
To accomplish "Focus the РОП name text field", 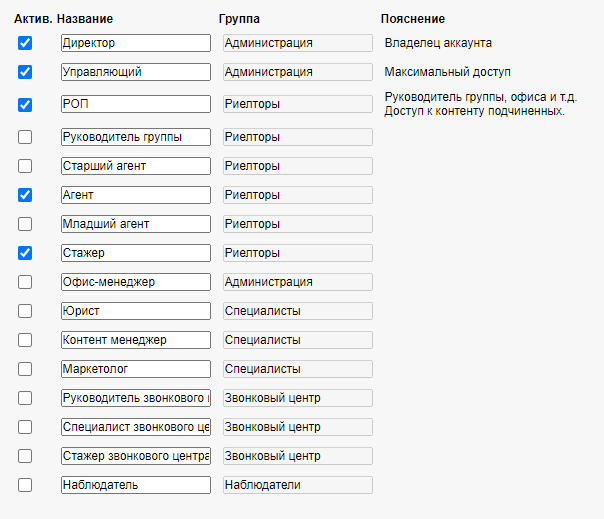I will click(x=135, y=104).
